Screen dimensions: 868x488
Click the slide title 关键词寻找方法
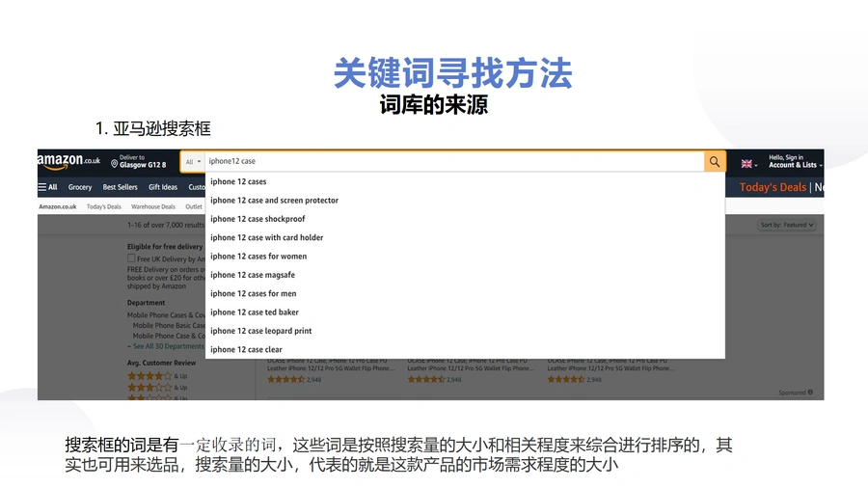453,73
